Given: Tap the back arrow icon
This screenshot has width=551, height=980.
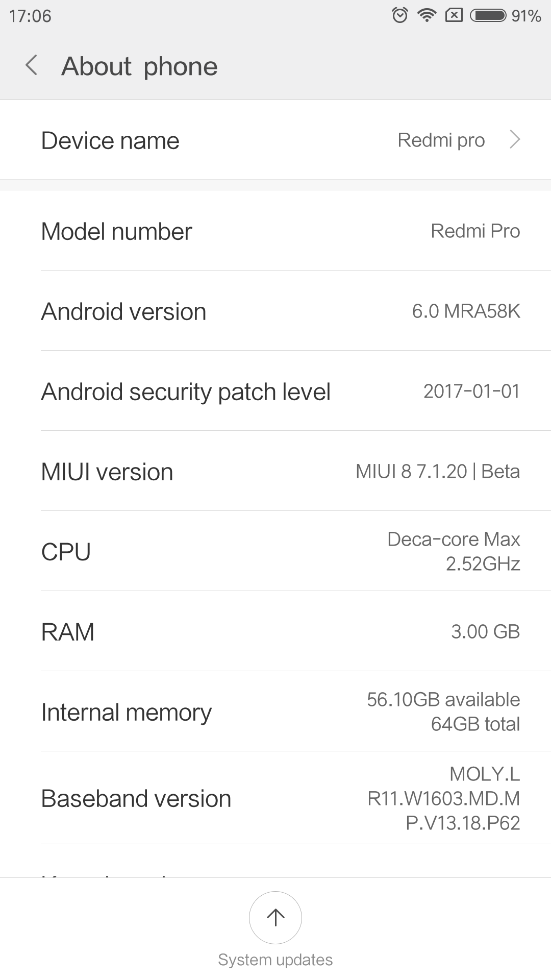Looking at the screenshot, I should tap(32, 66).
